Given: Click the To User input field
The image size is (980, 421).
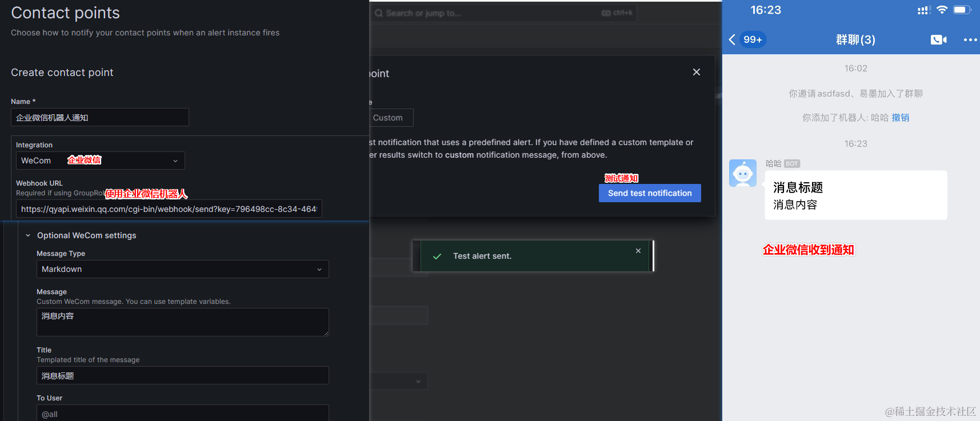Looking at the screenshot, I should 182,413.
